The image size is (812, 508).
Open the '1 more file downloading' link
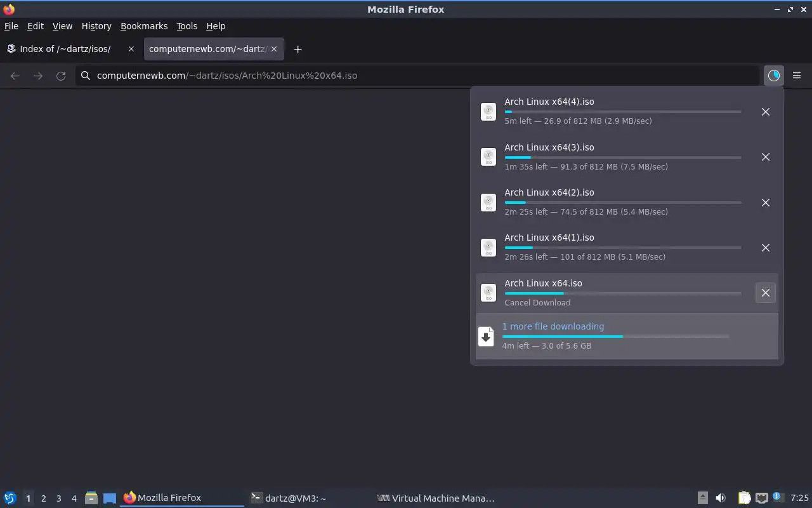click(x=553, y=326)
